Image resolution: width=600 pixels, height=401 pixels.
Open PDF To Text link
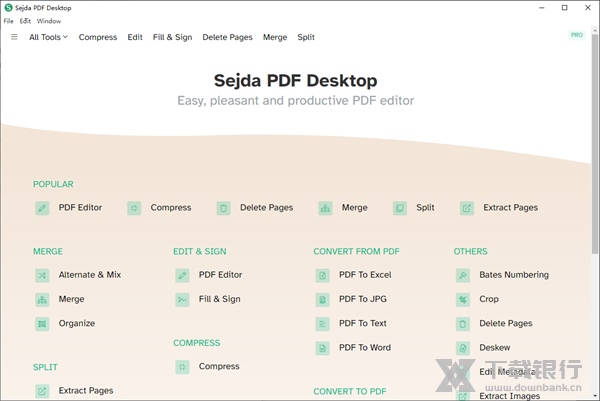tap(363, 323)
